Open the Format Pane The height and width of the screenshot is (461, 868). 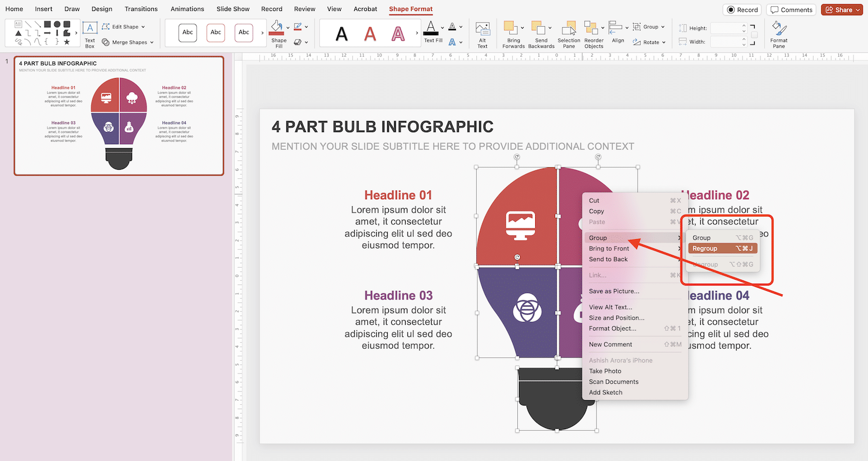click(779, 35)
